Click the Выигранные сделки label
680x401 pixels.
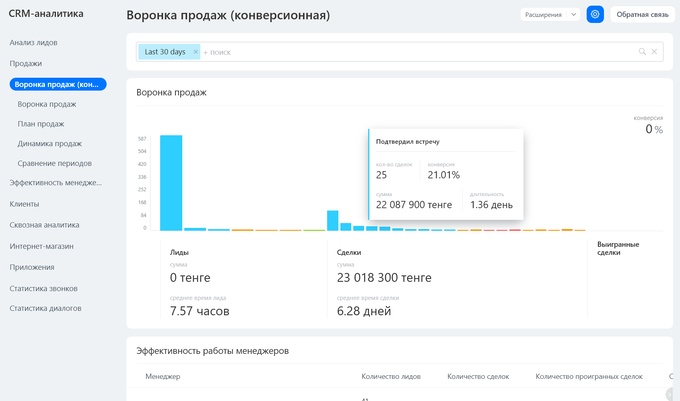[x=618, y=248]
